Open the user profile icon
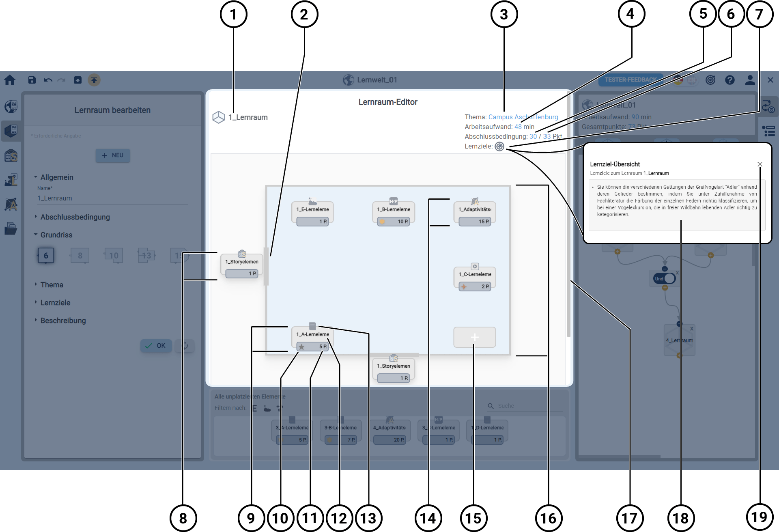 750,80
